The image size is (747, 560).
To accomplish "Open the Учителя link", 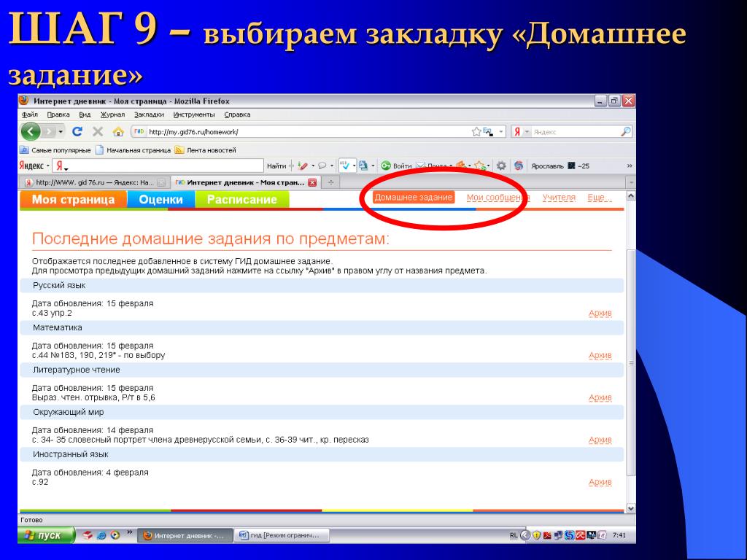I will (x=559, y=197).
